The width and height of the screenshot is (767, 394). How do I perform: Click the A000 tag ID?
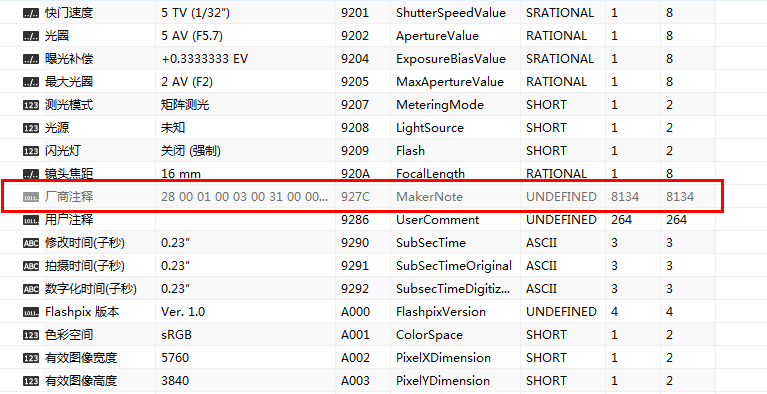[x=355, y=312]
